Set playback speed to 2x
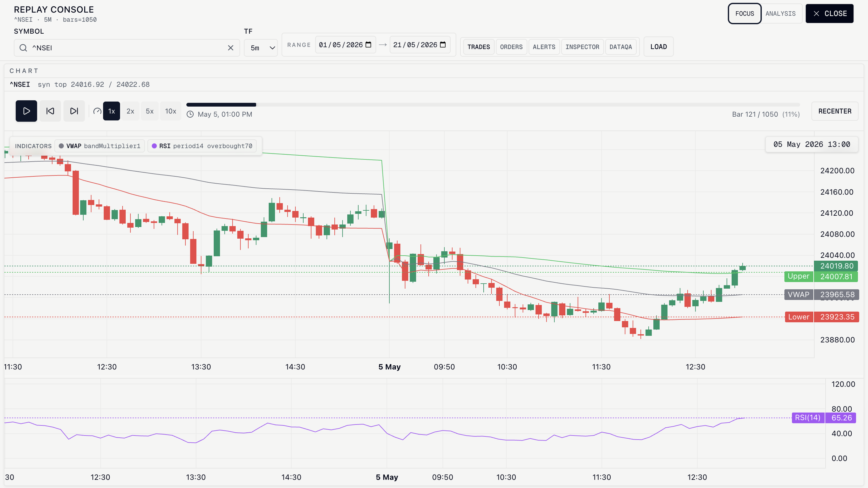The width and height of the screenshot is (868, 488). click(x=130, y=111)
